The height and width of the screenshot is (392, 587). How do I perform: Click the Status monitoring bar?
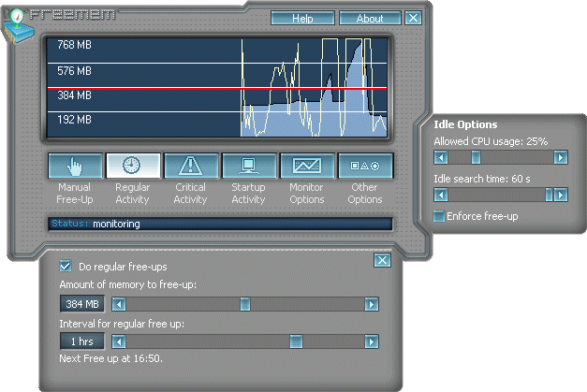221,224
